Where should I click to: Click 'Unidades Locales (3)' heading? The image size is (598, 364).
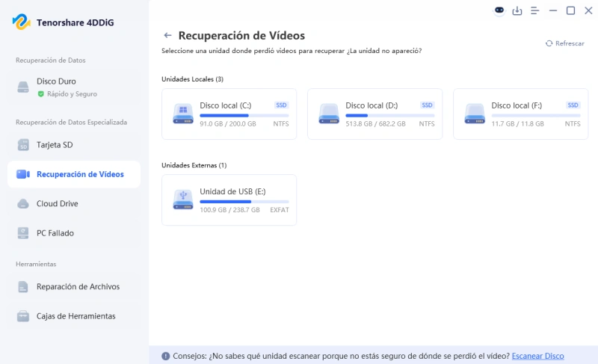click(x=193, y=79)
